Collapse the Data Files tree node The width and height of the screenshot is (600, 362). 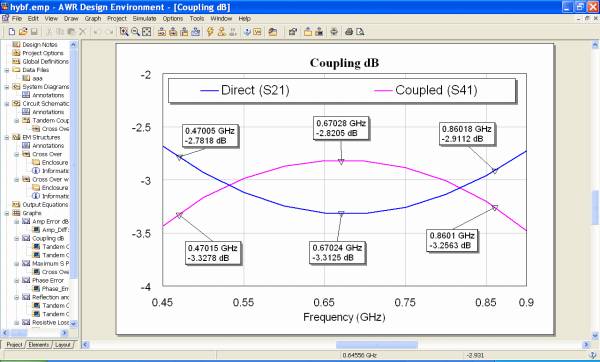tap(7, 70)
